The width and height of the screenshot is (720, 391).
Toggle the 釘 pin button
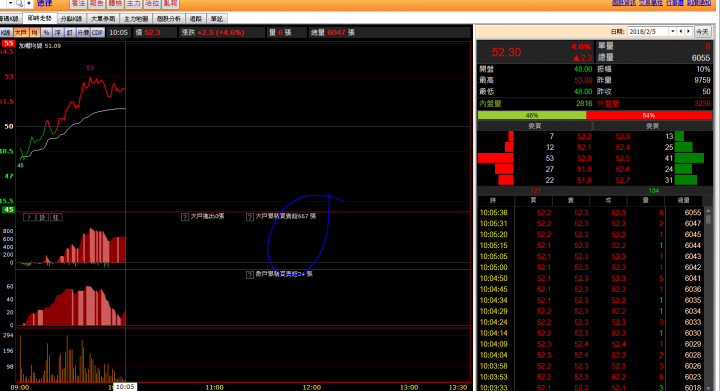click(70, 33)
